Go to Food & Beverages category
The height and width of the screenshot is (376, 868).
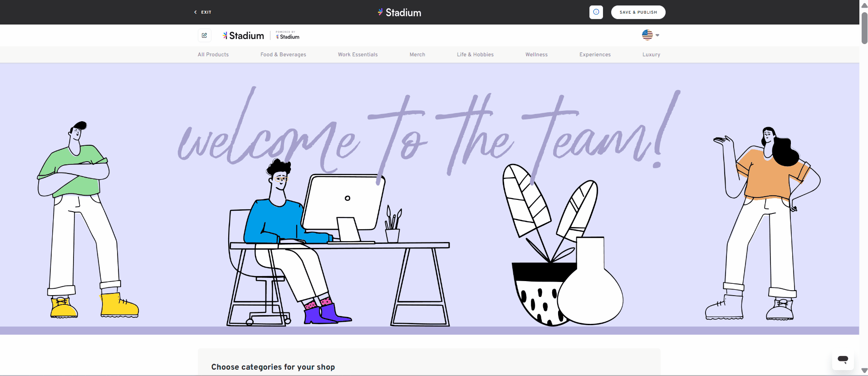tap(283, 54)
